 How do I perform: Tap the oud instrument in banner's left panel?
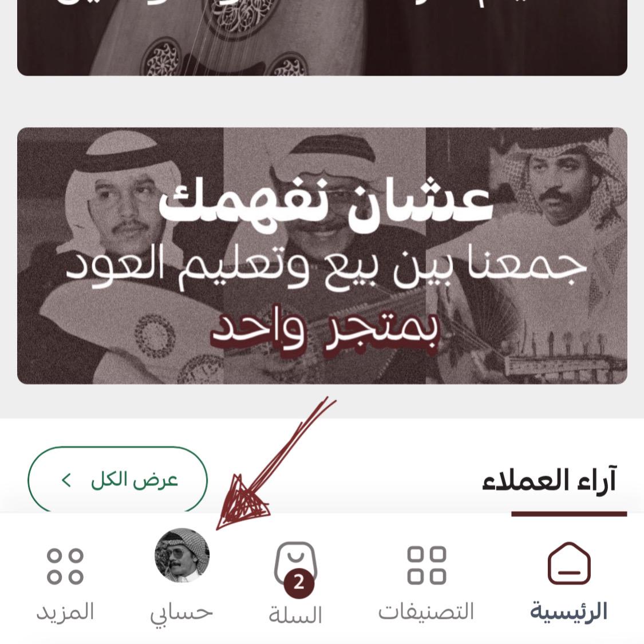(132, 337)
